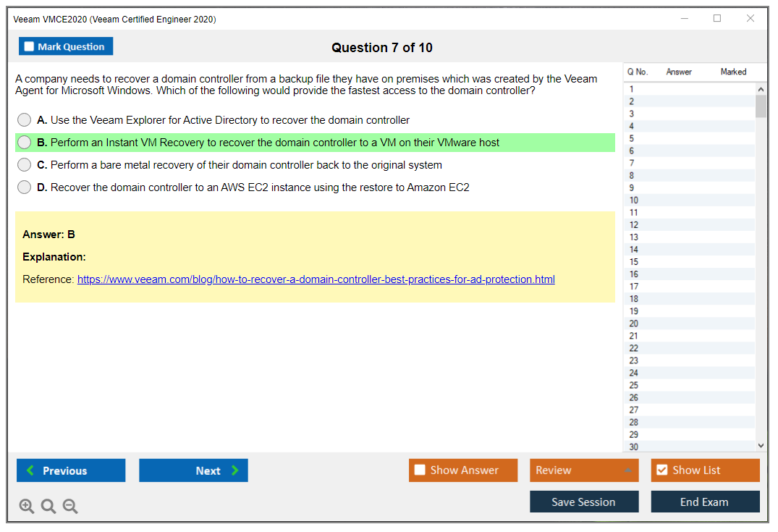This screenshot has width=778, height=532.
Task: Select option D, restore to Amazon EC2
Action: [25, 187]
